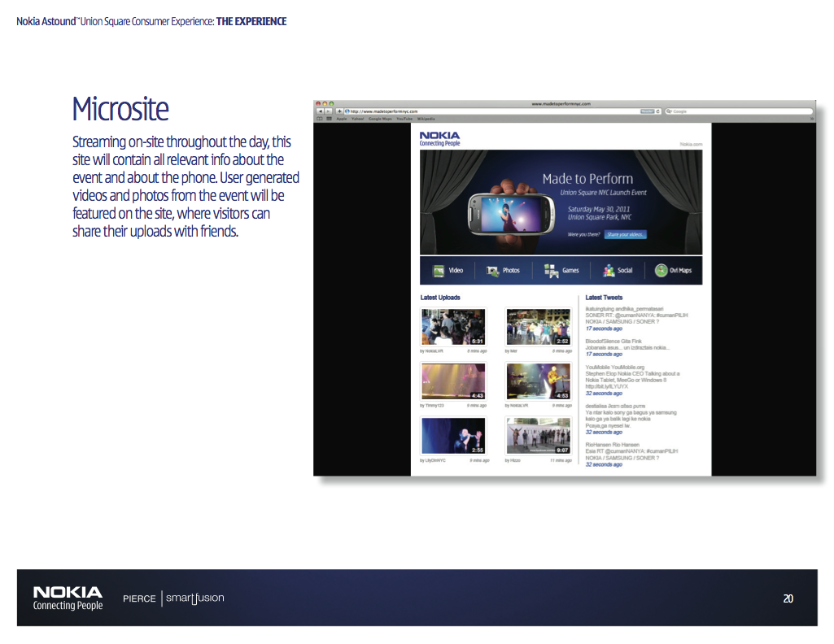
Task: Click the YouTube bookmark in bookmarks bar
Action: 404,119
